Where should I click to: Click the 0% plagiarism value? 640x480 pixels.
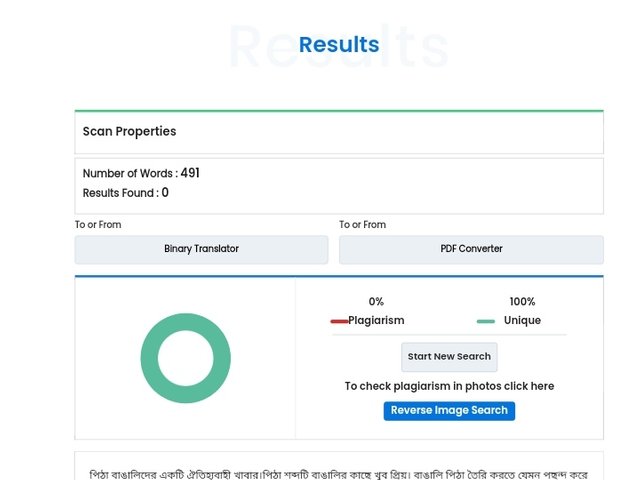[376, 302]
